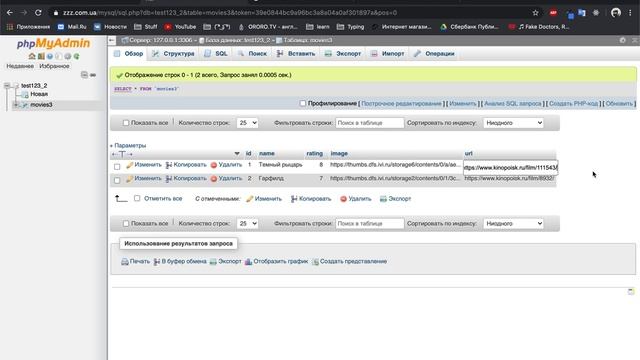Open the translate extension icon
The height and width of the screenshot is (360, 640).
(582, 13)
